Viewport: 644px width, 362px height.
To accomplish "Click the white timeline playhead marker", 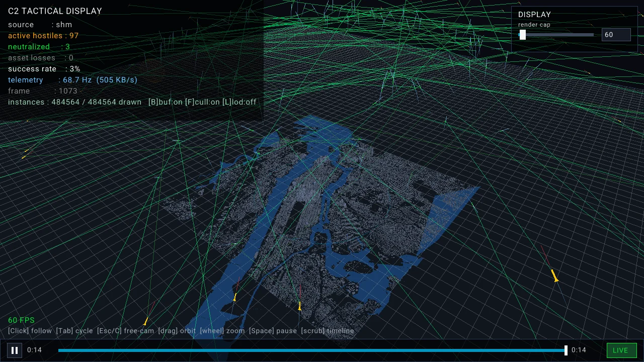I will pyautogui.click(x=566, y=350).
